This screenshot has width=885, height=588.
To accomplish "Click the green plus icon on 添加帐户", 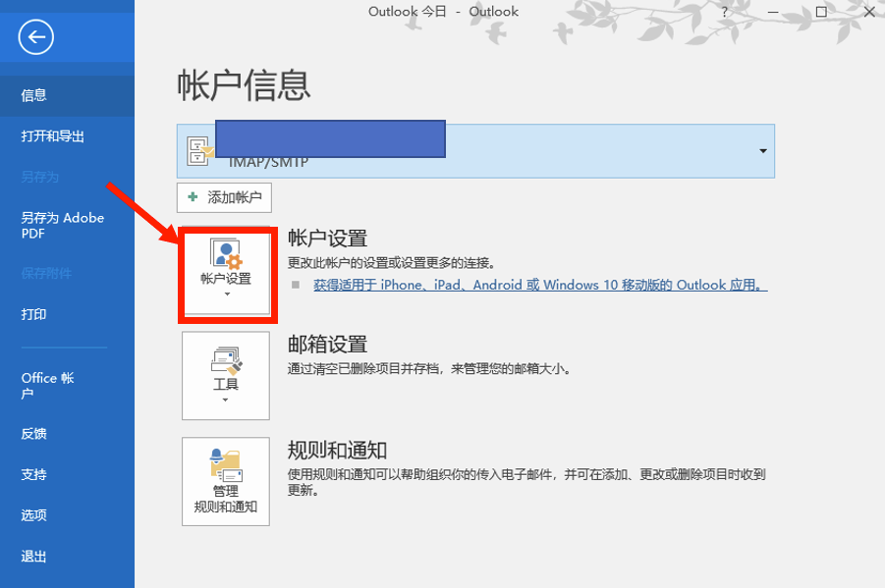I will click(194, 197).
